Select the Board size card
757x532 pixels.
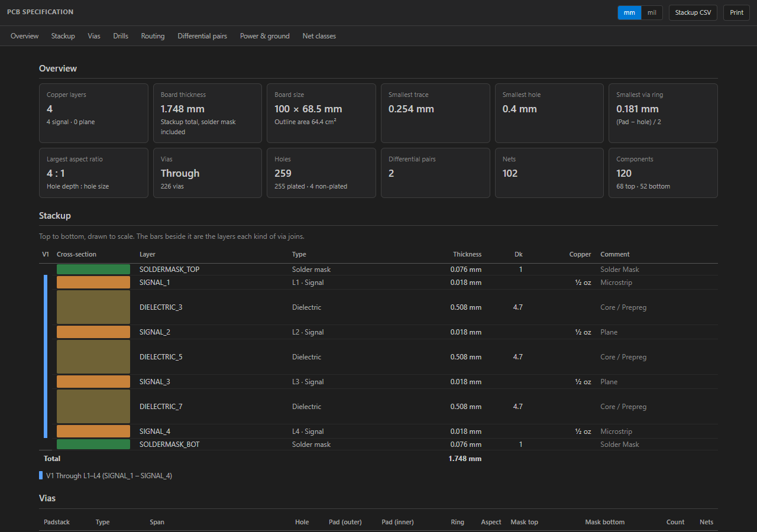click(x=321, y=113)
